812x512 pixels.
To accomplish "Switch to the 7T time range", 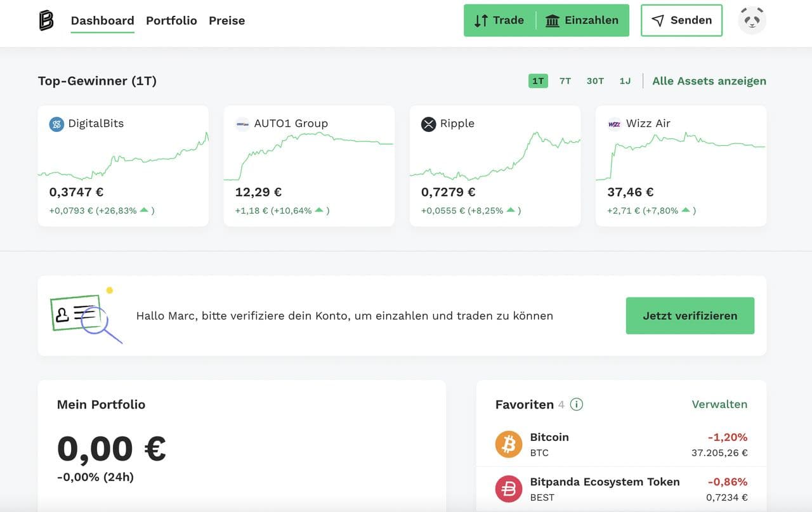I will [x=565, y=81].
